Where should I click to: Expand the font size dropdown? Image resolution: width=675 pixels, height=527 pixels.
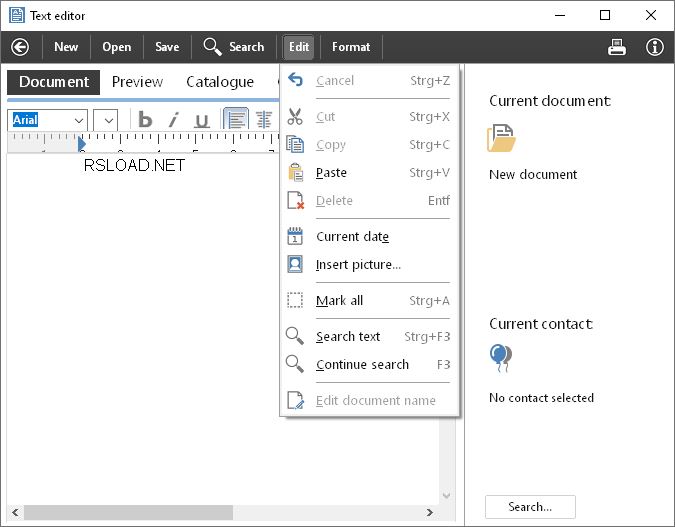click(x=109, y=120)
